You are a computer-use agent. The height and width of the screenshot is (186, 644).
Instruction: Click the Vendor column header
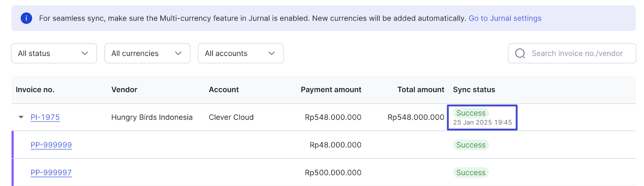[x=124, y=90]
